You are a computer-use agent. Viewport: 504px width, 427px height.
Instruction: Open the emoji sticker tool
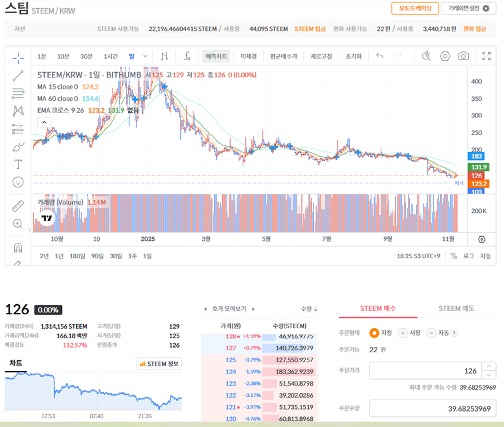(18, 181)
